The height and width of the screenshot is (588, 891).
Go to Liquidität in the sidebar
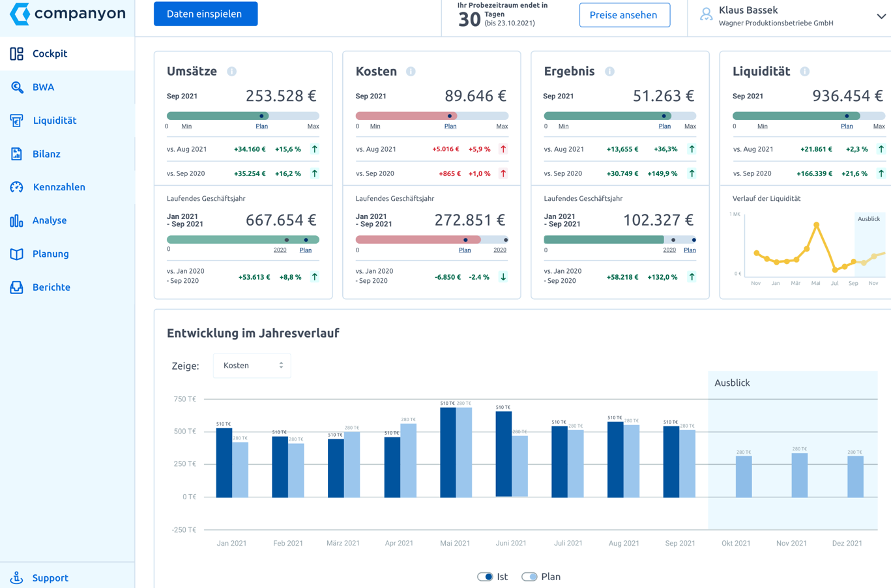55,121
